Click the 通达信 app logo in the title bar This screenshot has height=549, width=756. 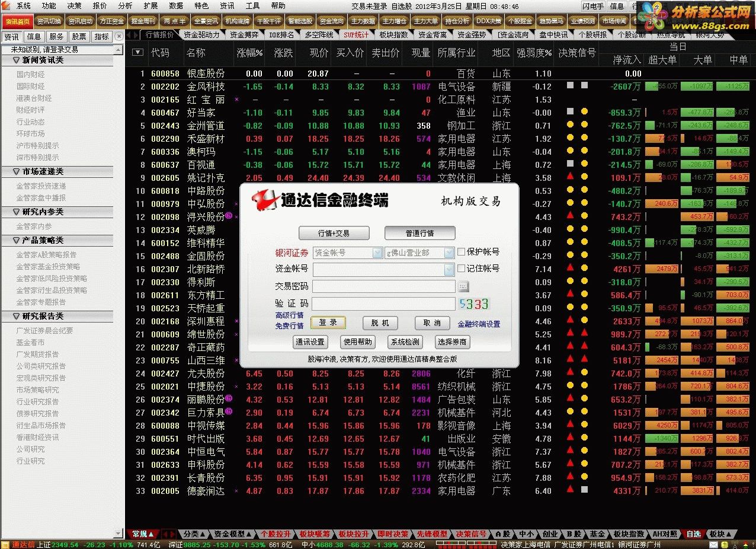click(x=7, y=6)
